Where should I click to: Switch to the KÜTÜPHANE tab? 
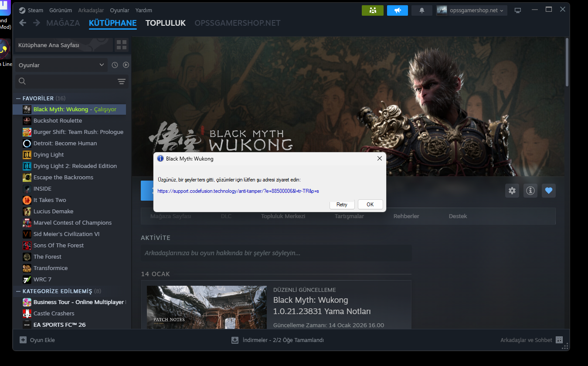[113, 23]
